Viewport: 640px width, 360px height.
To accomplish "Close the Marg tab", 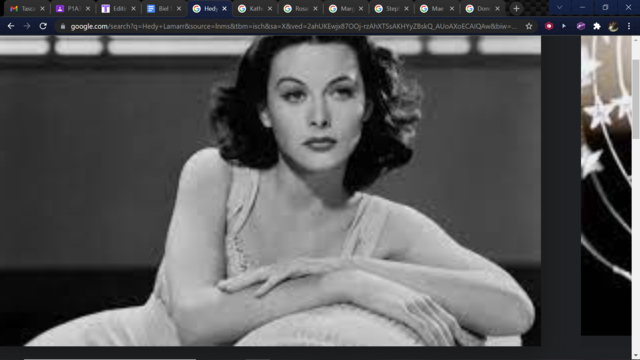I will coord(361,9).
